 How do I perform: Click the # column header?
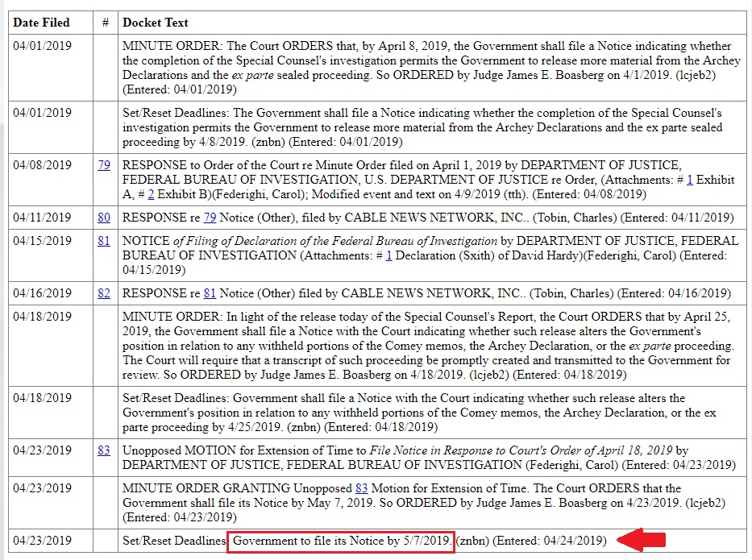pyautogui.click(x=106, y=23)
